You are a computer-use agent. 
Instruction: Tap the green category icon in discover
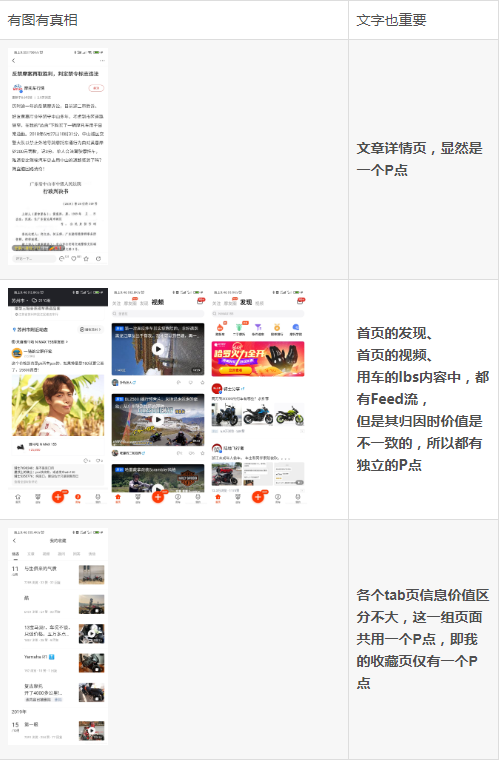[239, 329]
